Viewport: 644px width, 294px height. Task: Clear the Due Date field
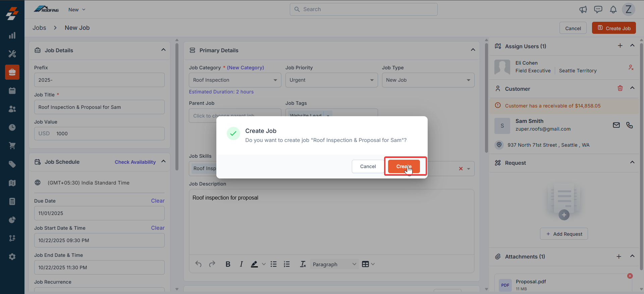point(158,201)
